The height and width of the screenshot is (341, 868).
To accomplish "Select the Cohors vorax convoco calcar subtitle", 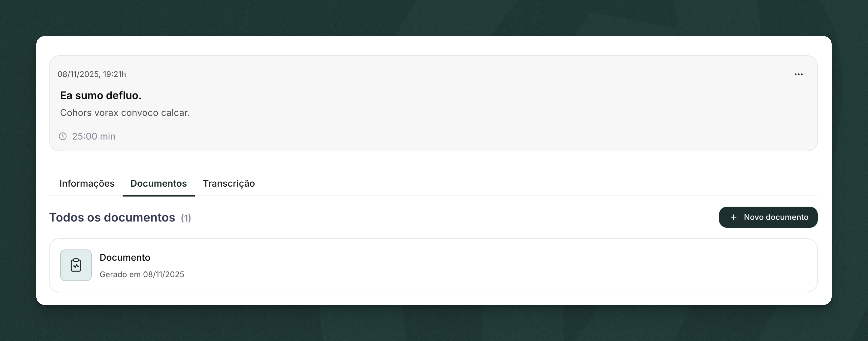I will (125, 113).
